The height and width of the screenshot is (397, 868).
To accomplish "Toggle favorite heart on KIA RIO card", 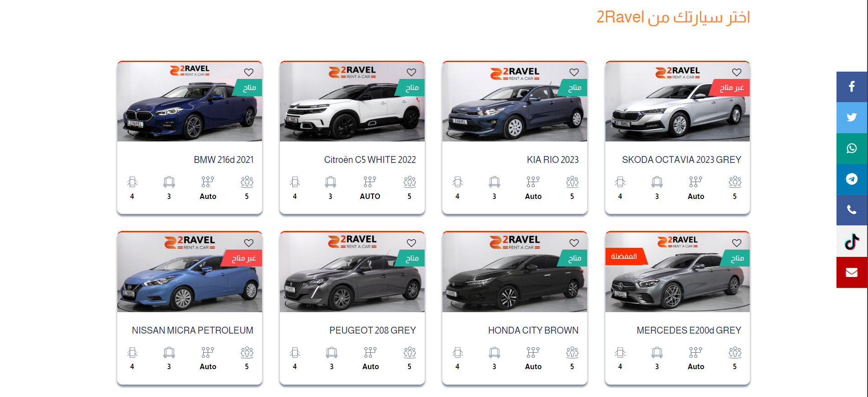I will (574, 72).
